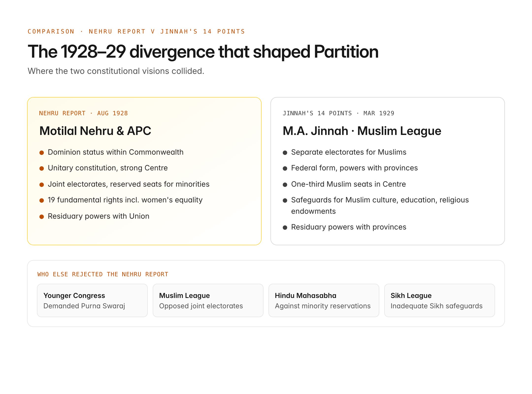Click the bullet next to 'Separate electorates for Muslims'
532x394 pixels.
coord(285,152)
